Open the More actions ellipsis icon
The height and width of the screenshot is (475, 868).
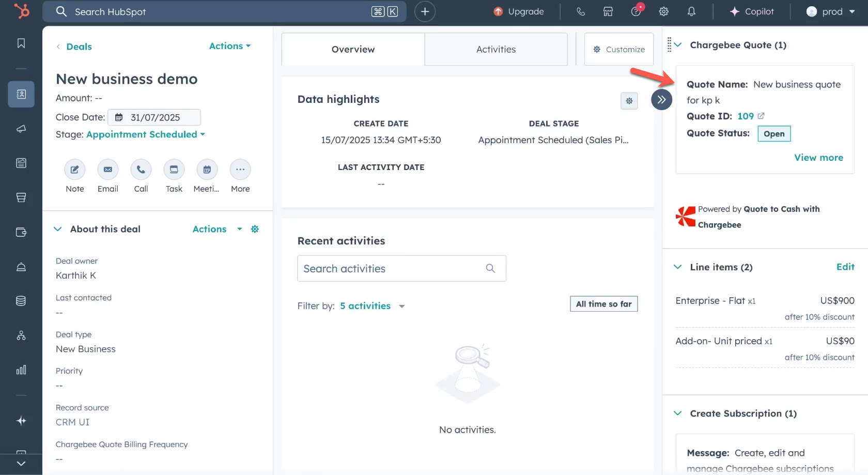click(240, 170)
